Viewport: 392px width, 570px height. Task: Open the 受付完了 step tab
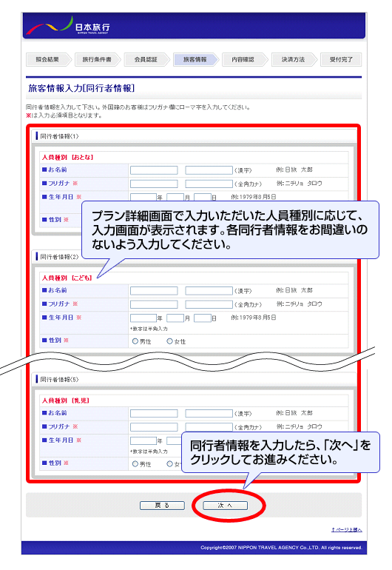pyautogui.click(x=341, y=60)
